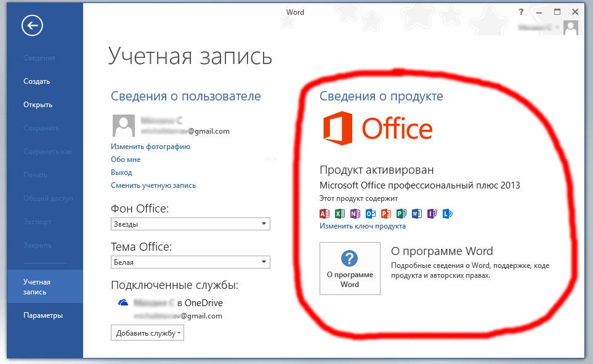Open Параметры in the sidebar
This screenshot has height=364, width=593.
(43, 315)
